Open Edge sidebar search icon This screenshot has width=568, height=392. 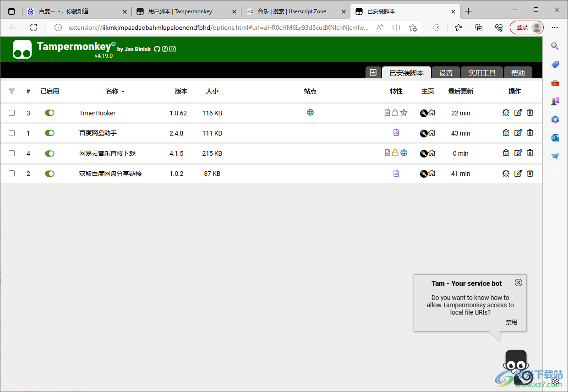point(555,46)
